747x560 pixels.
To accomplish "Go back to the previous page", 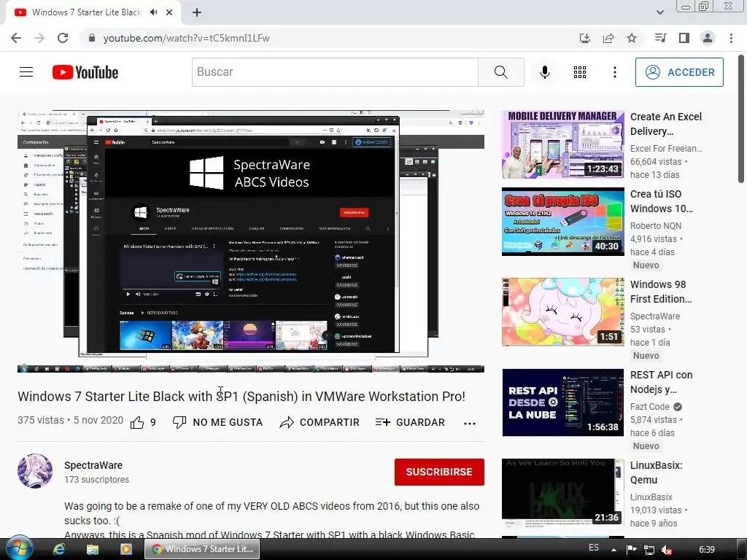I will click(16, 38).
